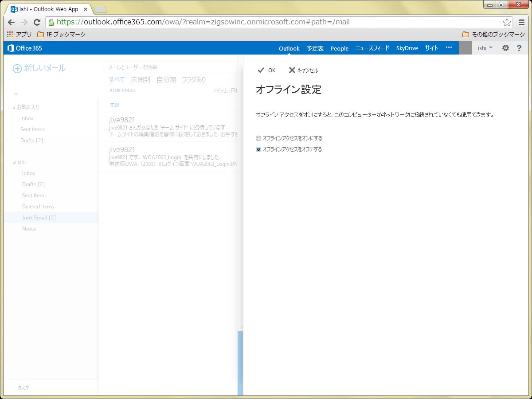Click the Chrome forward arrow

coord(24,22)
